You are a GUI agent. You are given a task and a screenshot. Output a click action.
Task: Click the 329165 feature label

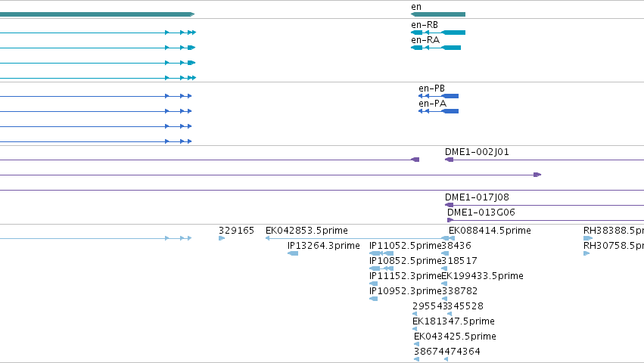click(x=236, y=231)
